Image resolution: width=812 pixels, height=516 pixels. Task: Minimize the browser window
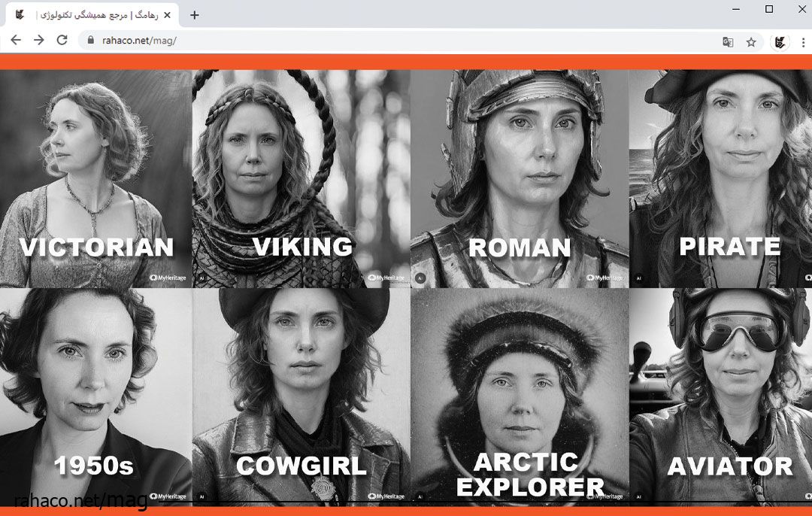coord(737,9)
